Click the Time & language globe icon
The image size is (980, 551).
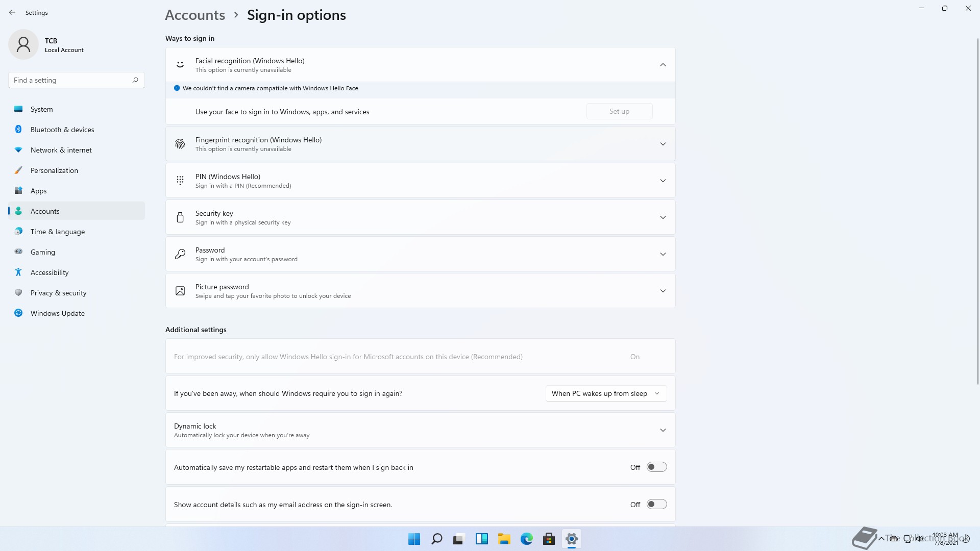18,231
